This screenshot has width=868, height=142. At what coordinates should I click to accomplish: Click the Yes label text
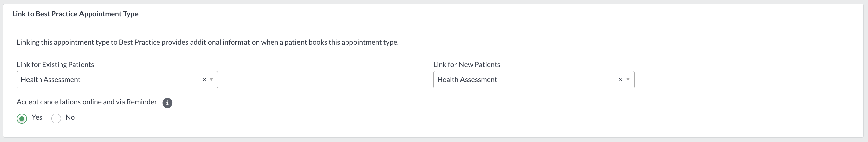[x=37, y=117]
